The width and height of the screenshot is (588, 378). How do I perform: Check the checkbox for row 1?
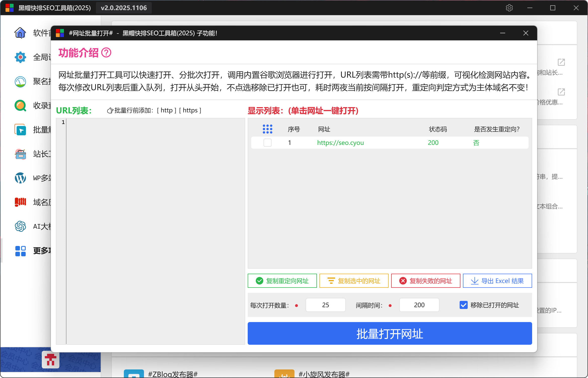point(267,143)
